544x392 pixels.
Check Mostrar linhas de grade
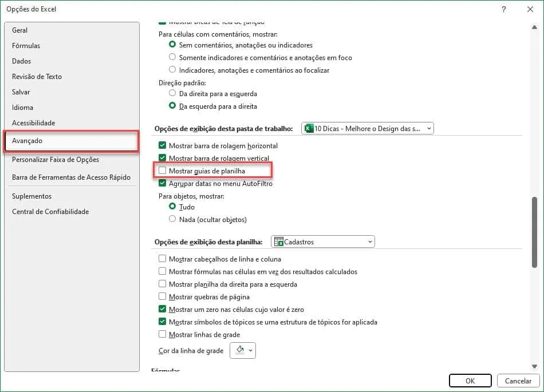point(162,334)
